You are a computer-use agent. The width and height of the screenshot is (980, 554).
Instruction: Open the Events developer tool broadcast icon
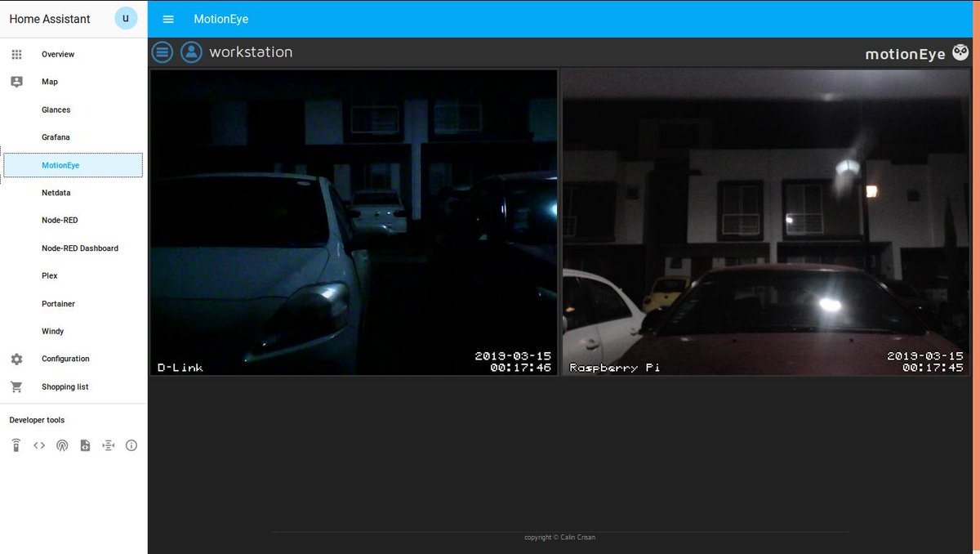click(62, 445)
